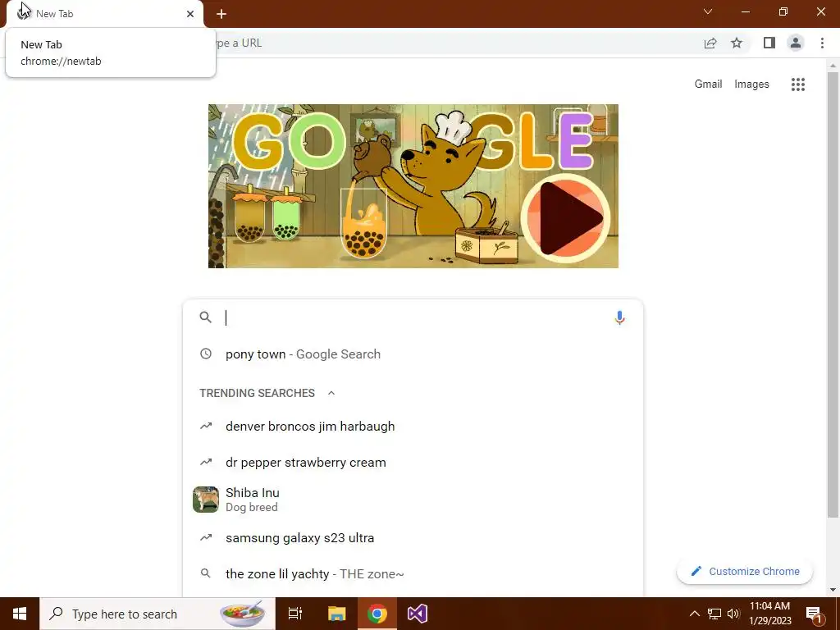This screenshot has width=840, height=630.
Task: Select Shiba Inu dog breed suggestion
Action: coord(413,500)
